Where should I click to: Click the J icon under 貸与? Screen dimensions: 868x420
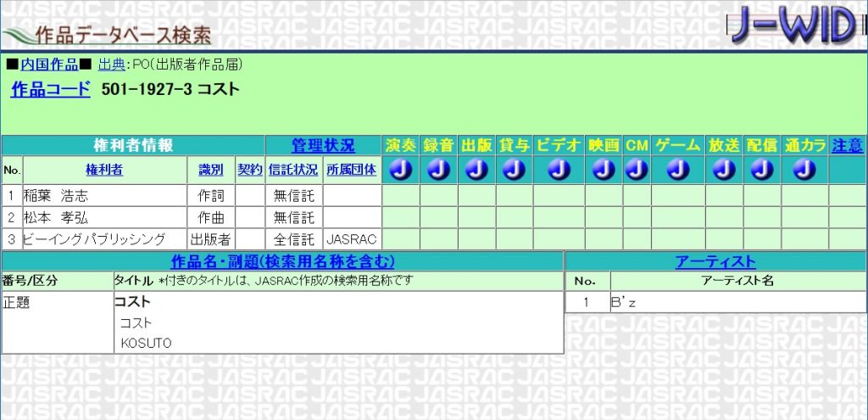515,170
